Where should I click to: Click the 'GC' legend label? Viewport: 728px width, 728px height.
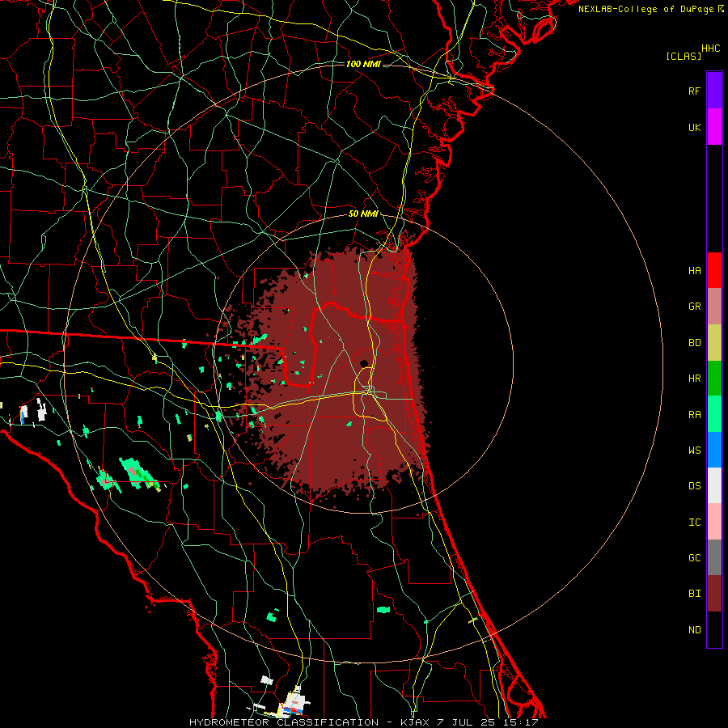pyautogui.click(x=694, y=558)
